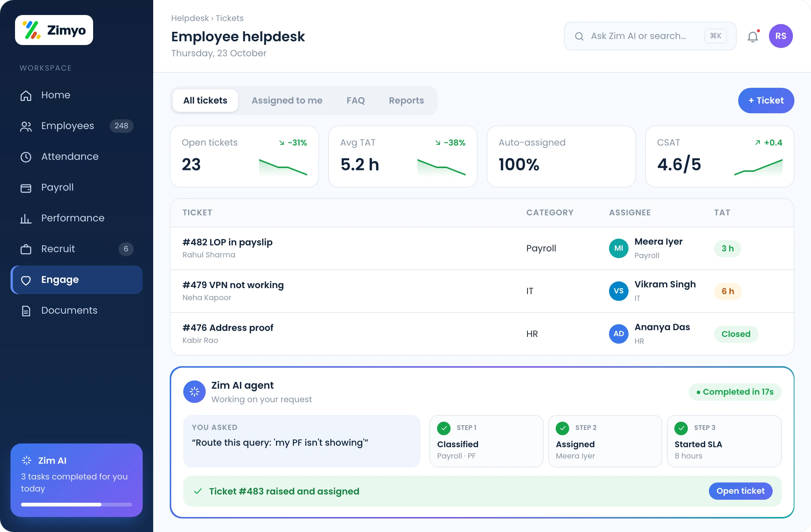Open ticket #482 LOP in payslip
This screenshot has width=811, height=532.
228,242
